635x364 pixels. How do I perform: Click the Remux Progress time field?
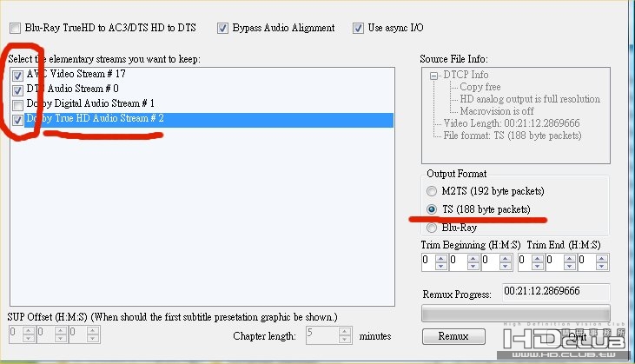tap(556, 292)
